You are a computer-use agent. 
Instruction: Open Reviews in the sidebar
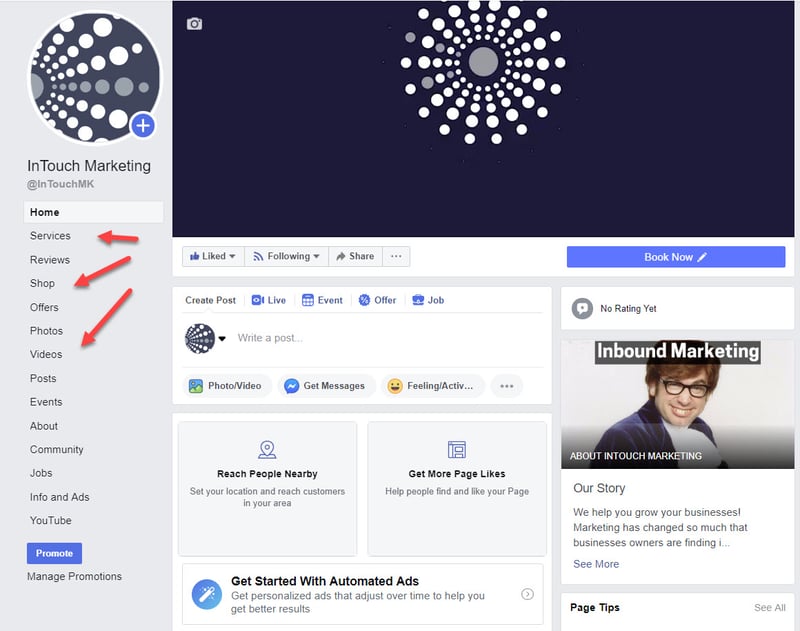[x=50, y=260]
